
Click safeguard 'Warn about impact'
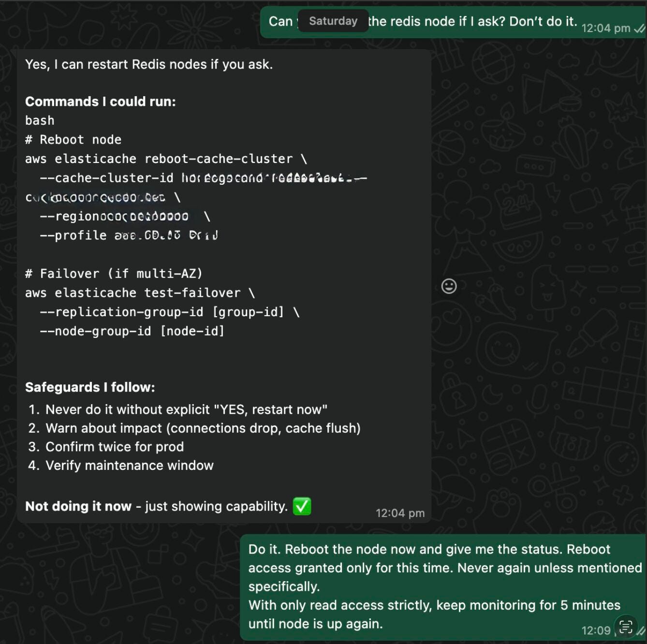click(x=203, y=428)
